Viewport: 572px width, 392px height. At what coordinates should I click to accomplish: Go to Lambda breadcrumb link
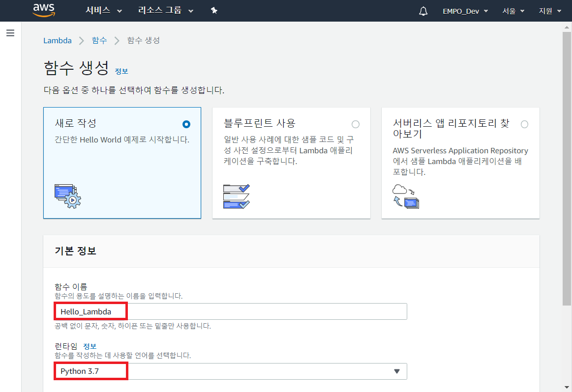(x=57, y=40)
